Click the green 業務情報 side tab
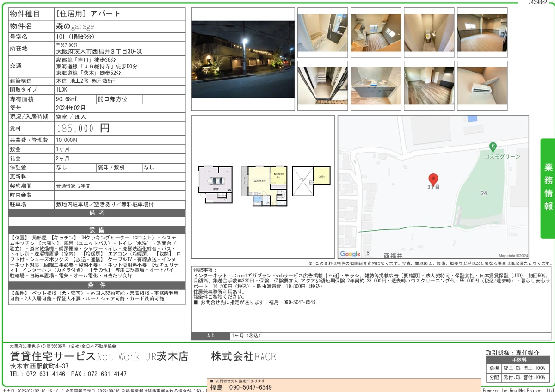Image resolution: width=555 pixels, height=392 pixels. 548,187
